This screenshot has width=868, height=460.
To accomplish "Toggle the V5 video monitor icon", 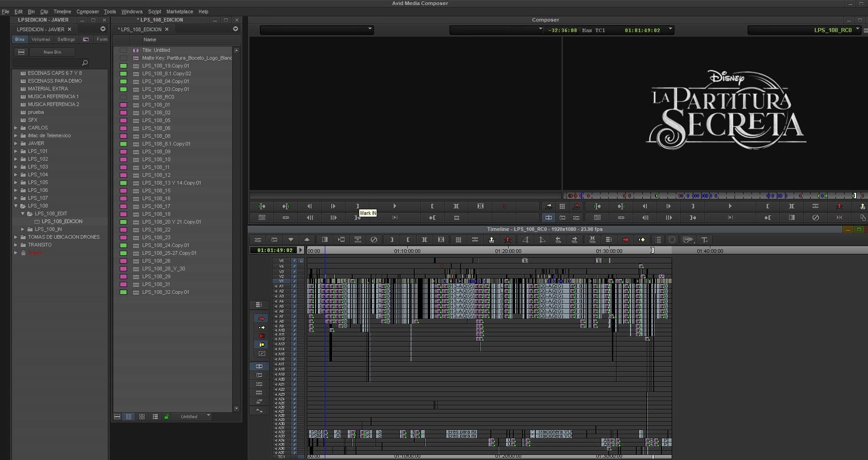I will pyautogui.click(x=301, y=261).
